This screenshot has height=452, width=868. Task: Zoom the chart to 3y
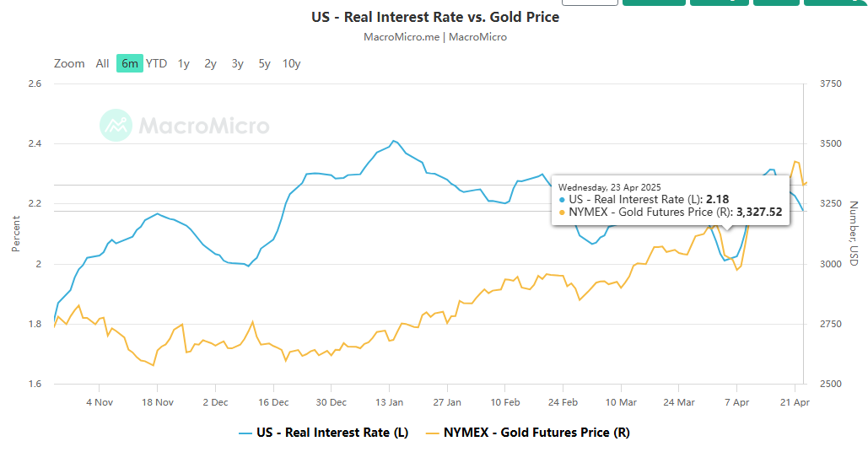(238, 63)
